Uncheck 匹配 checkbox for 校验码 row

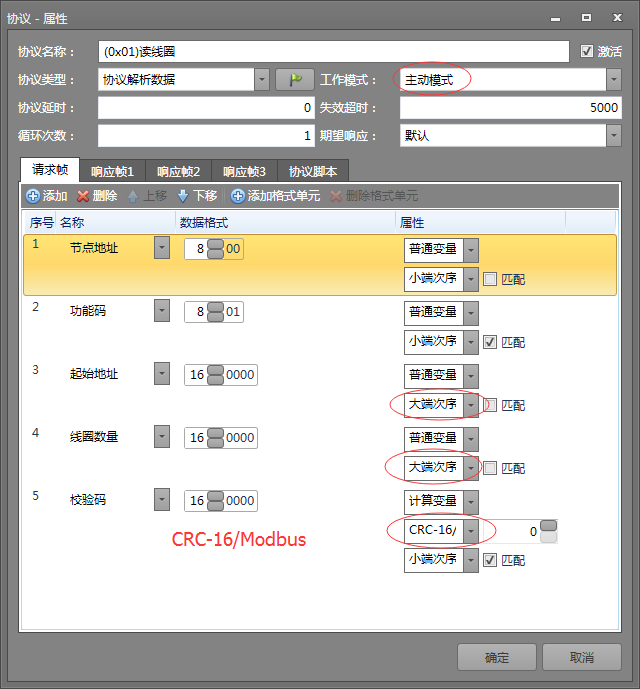[490, 560]
